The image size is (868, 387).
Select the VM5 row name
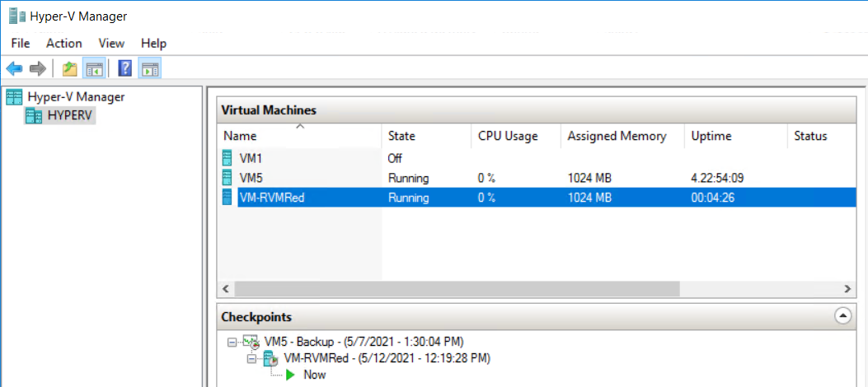point(251,179)
